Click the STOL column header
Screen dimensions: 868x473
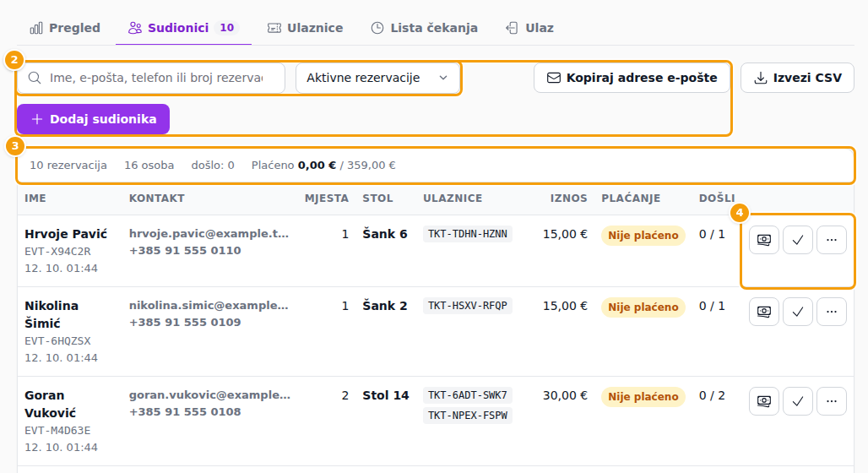pyautogui.click(x=377, y=198)
